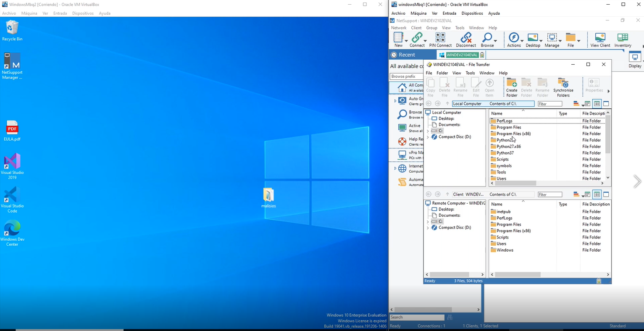Image resolution: width=644 pixels, height=331 pixels.
Task: Click the Properties toolbar icon
Action: [594, 85]
